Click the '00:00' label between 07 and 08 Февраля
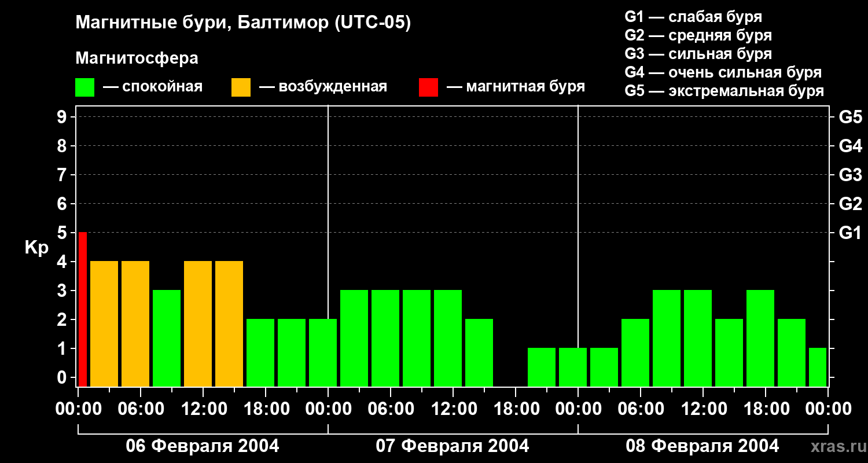This screenshot has height=463, width=868. pyautogui.click(x=578, y=409)
